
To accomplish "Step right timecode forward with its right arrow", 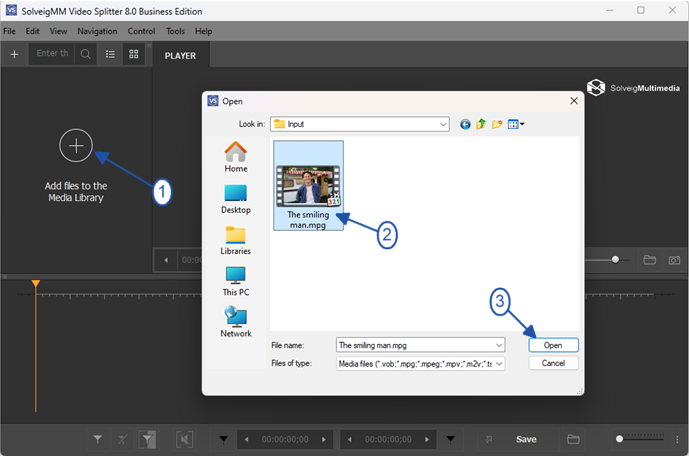I will click(427, 439).
